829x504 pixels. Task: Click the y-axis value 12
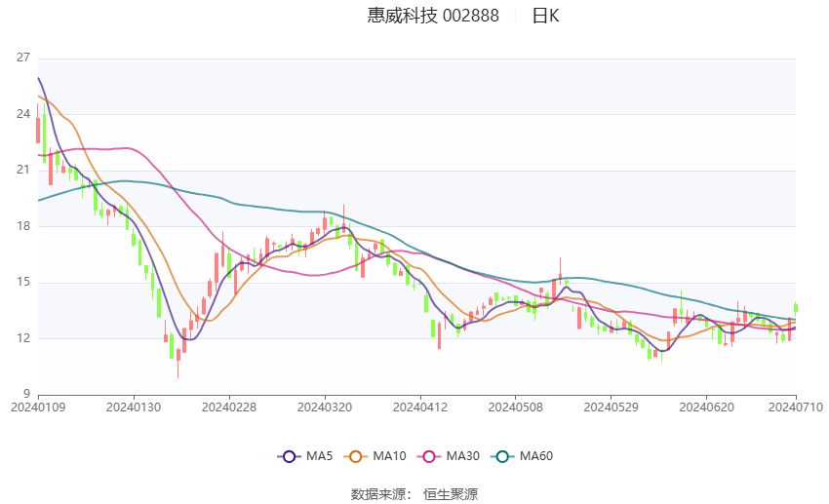pyautogui.click(x=23, y=338)
